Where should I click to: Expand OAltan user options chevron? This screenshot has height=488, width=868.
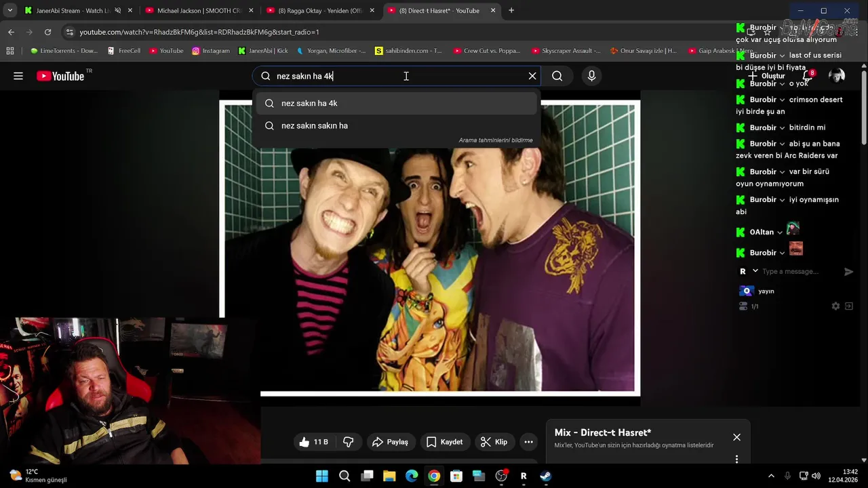click(x=779, y=232)
